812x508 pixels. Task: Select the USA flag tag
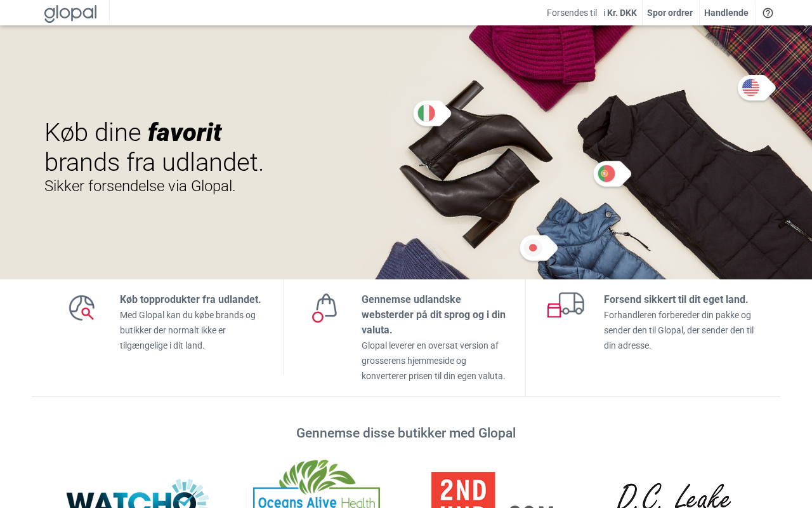756,88
